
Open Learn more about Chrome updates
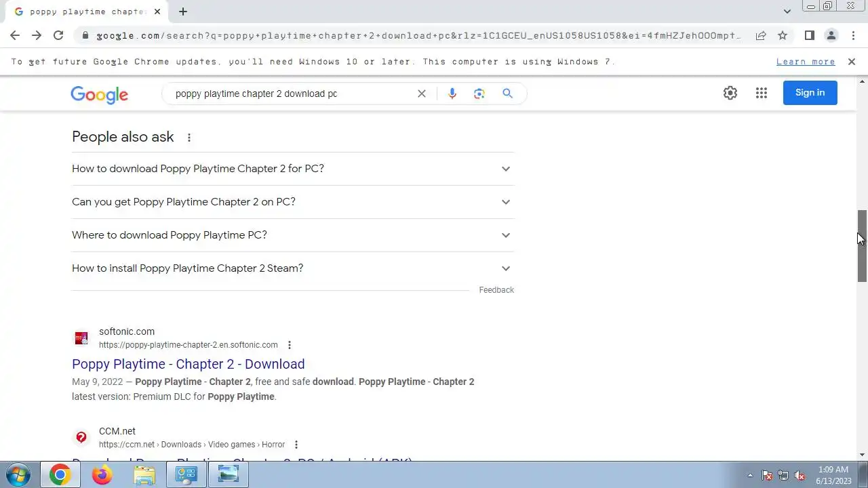point(806,62)
